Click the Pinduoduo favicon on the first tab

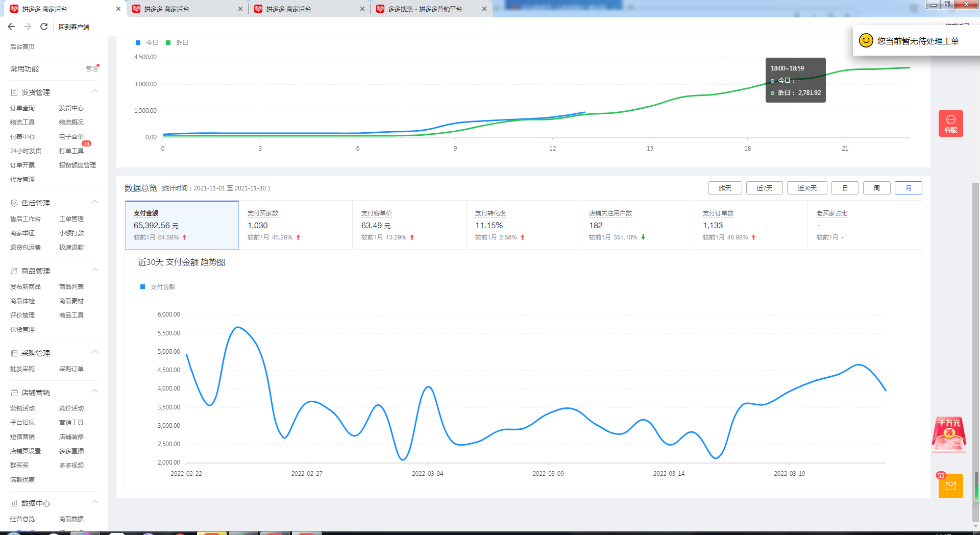(x=14, y=9)
